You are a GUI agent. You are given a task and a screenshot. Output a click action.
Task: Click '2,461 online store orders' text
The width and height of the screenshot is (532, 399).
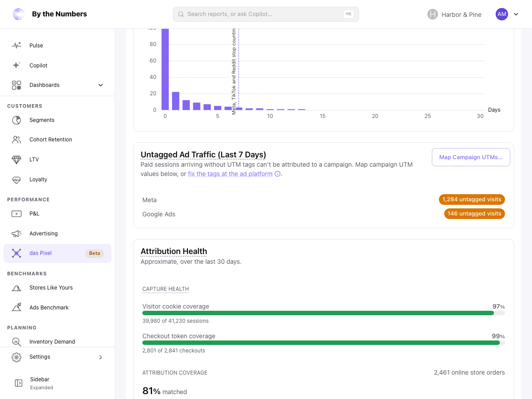click(469, 372)
